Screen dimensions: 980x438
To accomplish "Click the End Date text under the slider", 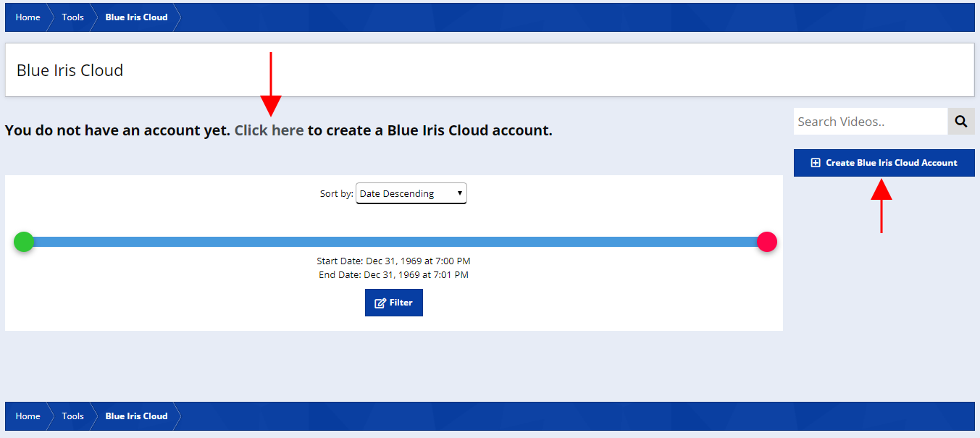I will point(393,274).
